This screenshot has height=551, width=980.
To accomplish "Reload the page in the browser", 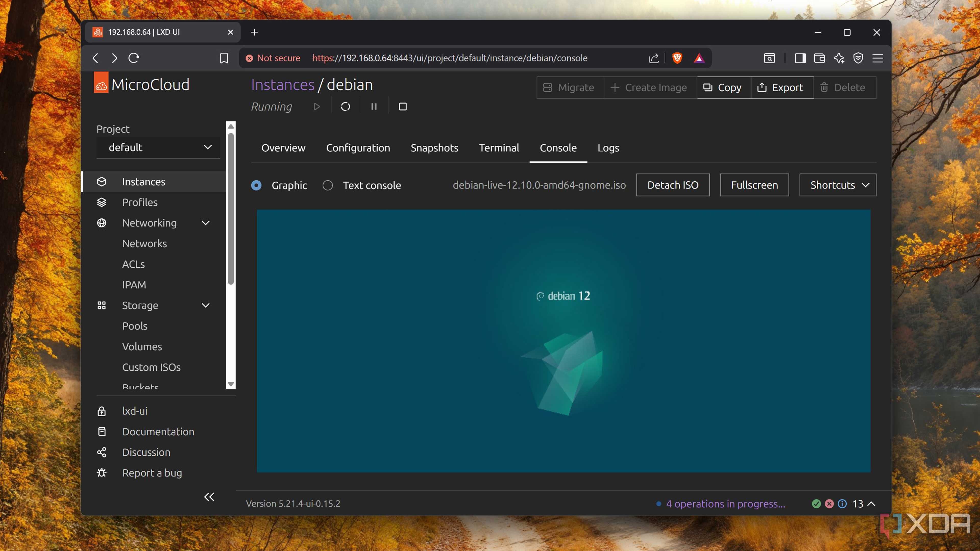I will [x=134, y=58].
